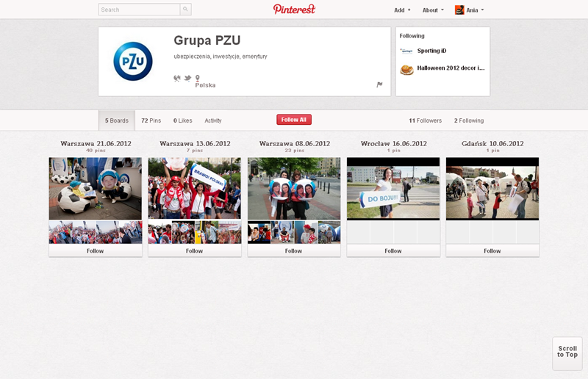Expand the About dropdown menu
The image size is (588, 379).
tap(433, 10)
